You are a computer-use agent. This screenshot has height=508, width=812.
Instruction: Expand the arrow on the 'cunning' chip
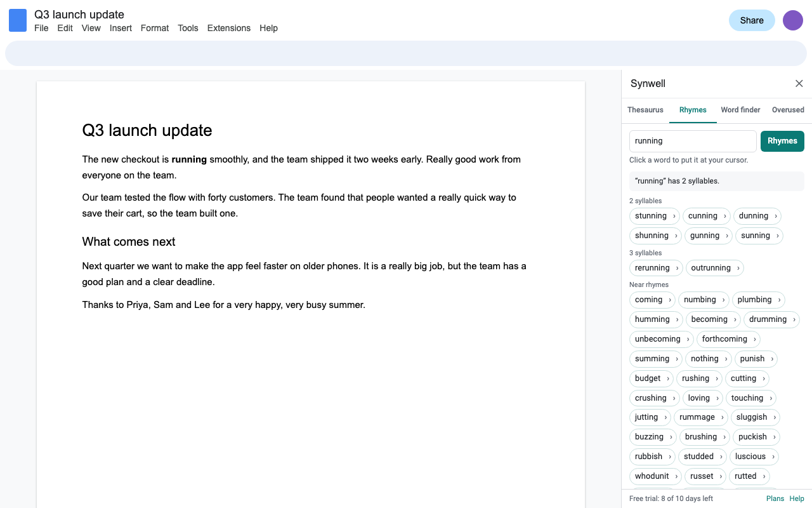point(724,216)
